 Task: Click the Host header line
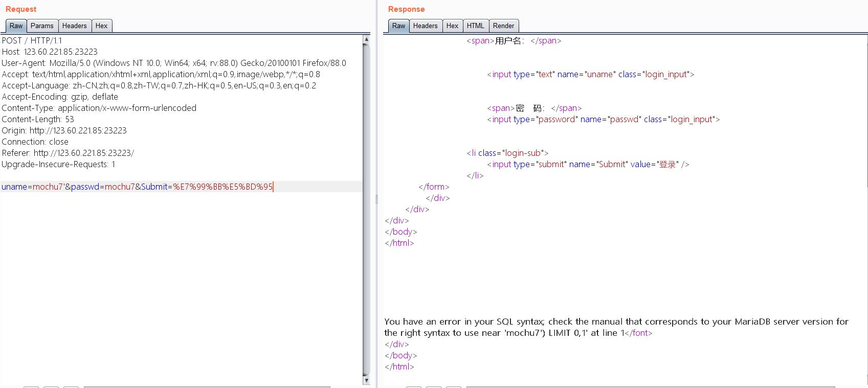tap(50, 52)
